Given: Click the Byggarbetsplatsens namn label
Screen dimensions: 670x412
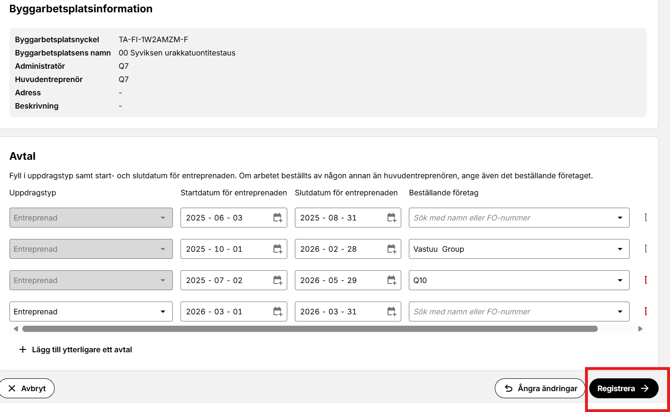Looking at the screenshot, I should pos(63,53).
